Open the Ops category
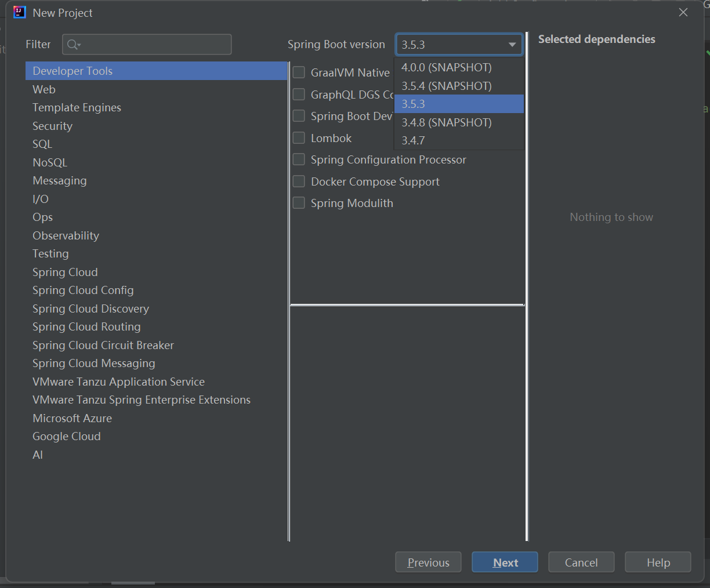This screenshot has height=588, width=710. click(x=156, y=217)
